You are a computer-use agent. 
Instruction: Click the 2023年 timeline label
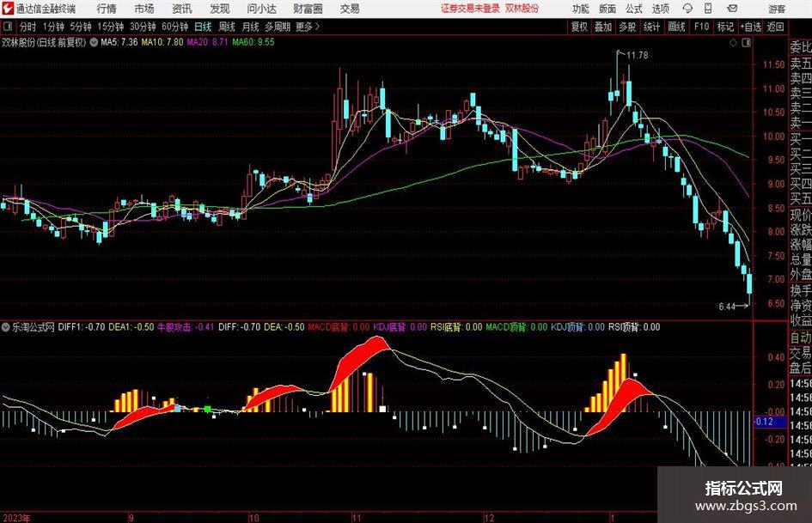pos(16,518)
